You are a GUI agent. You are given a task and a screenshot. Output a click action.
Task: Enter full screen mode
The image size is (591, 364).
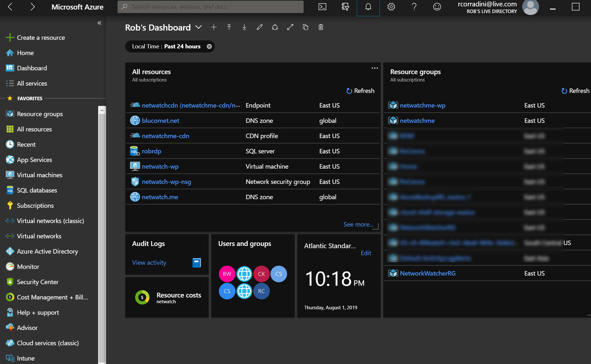pos(290,27)
